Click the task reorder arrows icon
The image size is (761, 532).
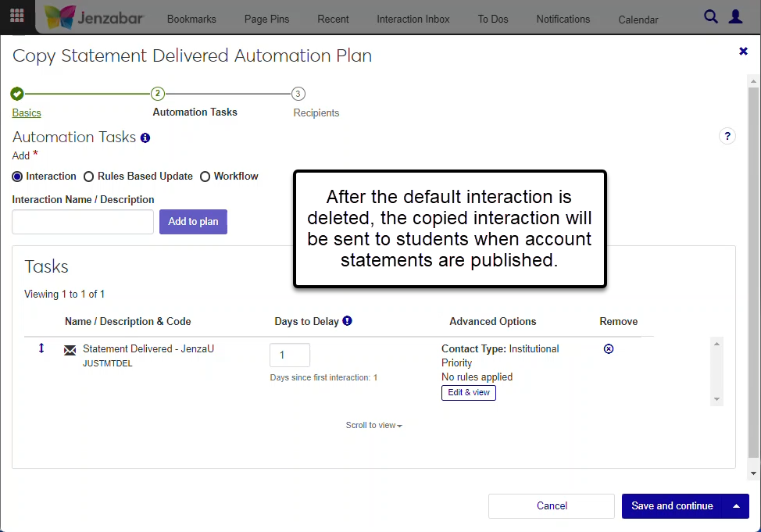click(x=41, y=348)
